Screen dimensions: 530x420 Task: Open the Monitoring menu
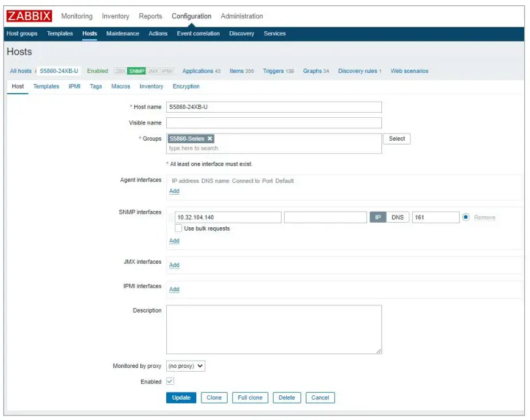pos(77,16)
